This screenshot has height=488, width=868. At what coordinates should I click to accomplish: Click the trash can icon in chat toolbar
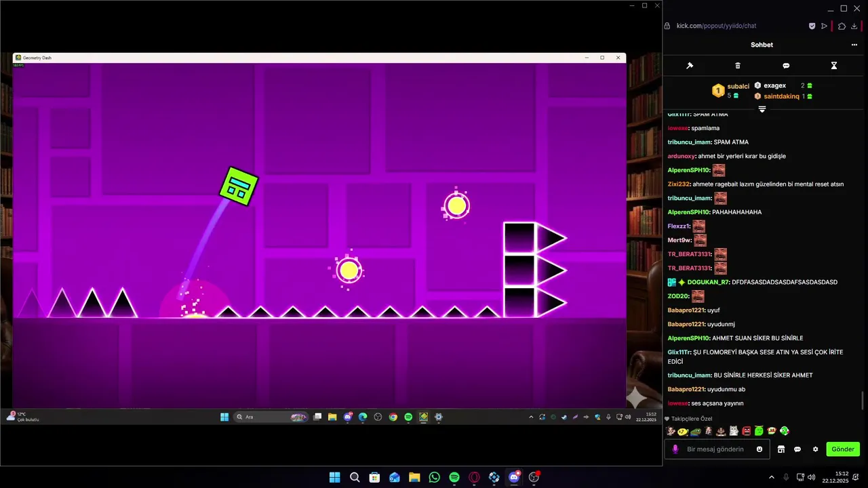tap(738, 66)
